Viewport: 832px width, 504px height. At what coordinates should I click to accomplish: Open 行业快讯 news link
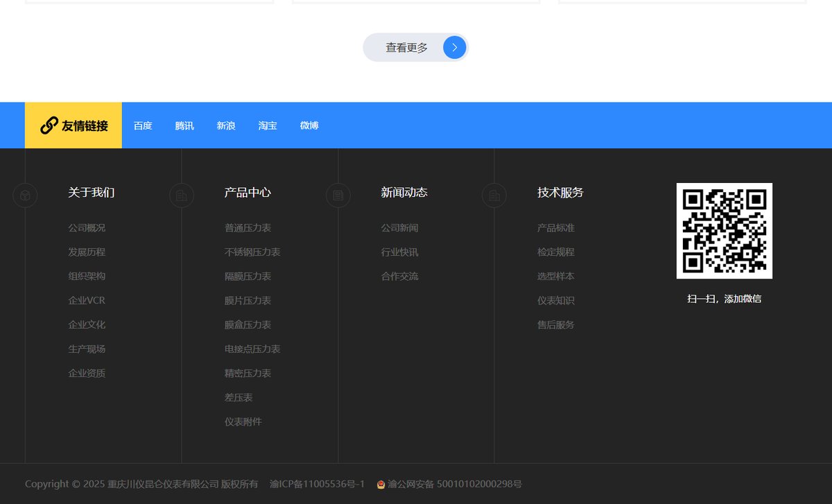click(x=399, y=252)
